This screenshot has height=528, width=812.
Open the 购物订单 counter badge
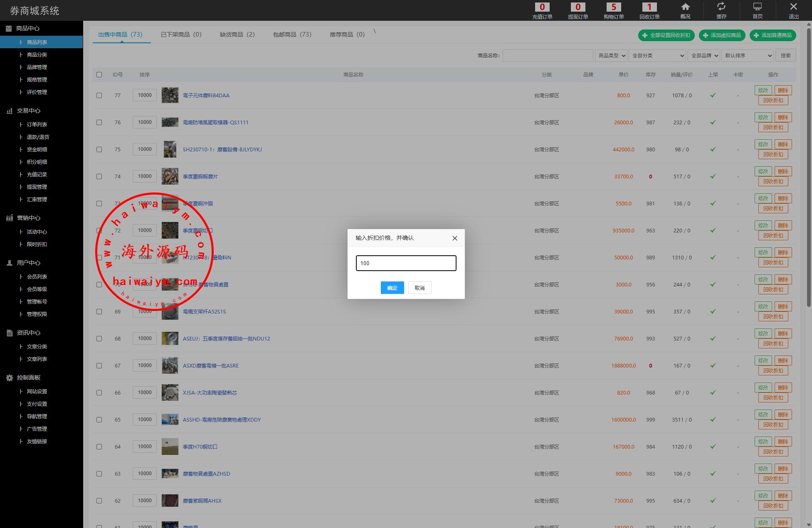point(614,7)
